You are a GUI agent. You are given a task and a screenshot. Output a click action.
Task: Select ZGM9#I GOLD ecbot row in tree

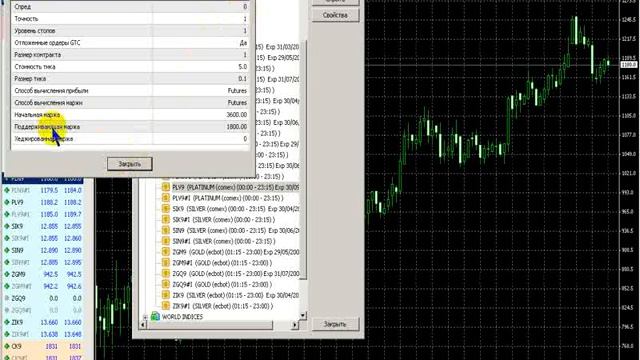[x=222, y=263]
